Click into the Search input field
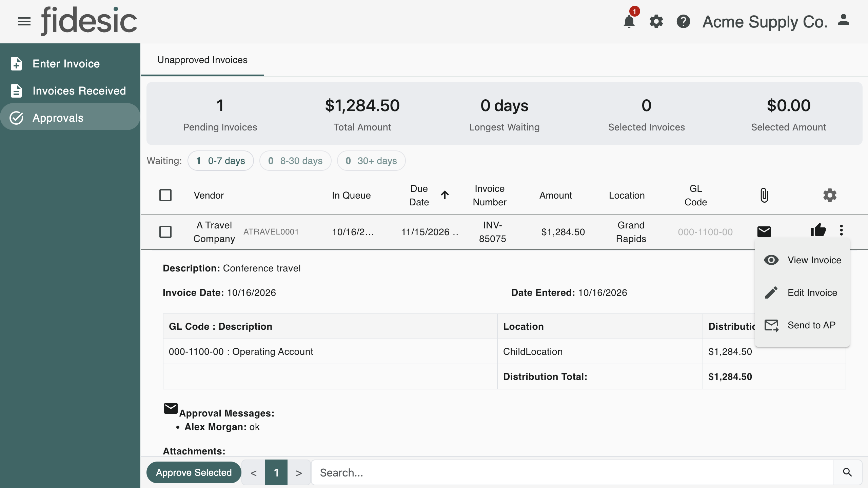This screenshot has width=868, height=488. click(572, 472)
